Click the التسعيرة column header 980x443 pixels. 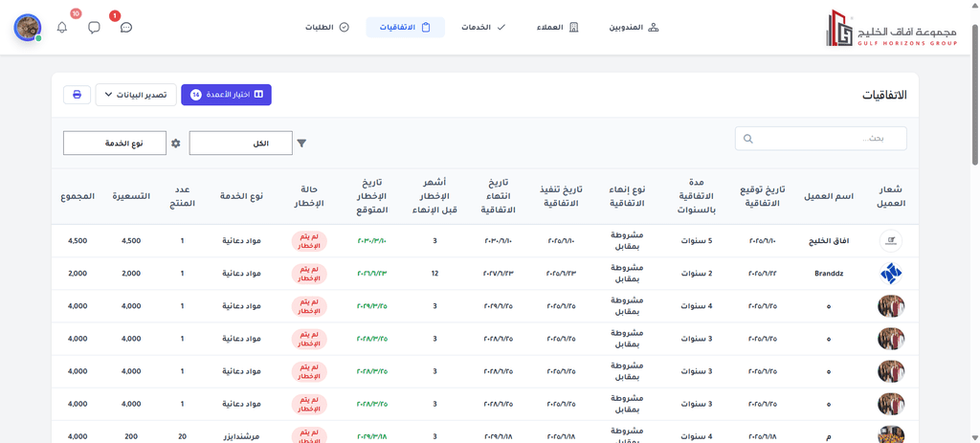pyautogui.click(x=131, y=196)
